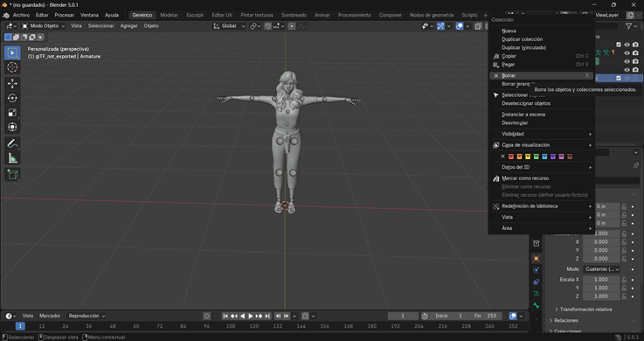
Task: Click the Blender logo menu icon
Action: tap(6, 15)
